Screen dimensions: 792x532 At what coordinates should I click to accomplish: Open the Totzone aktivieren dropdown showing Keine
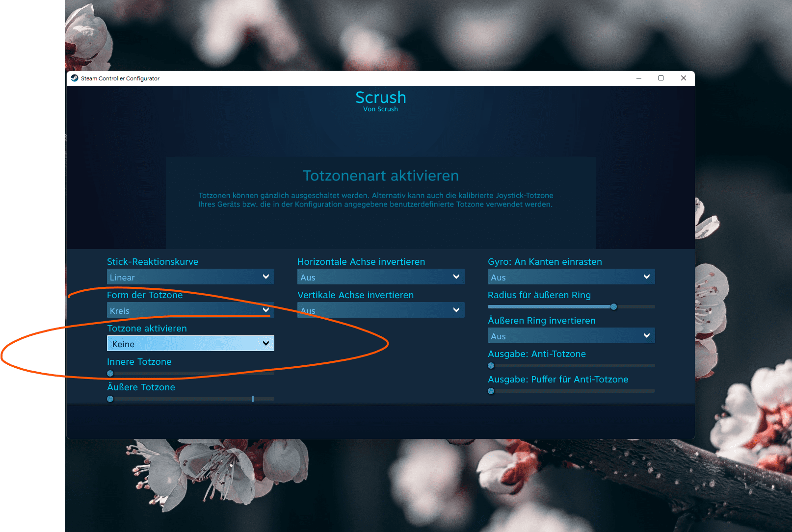pos(190,344)
